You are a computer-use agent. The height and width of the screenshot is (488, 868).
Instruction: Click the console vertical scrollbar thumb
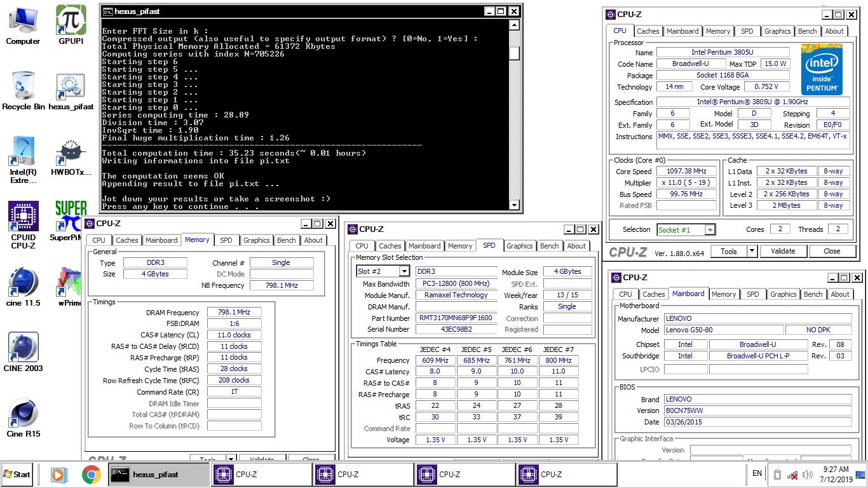515,53
